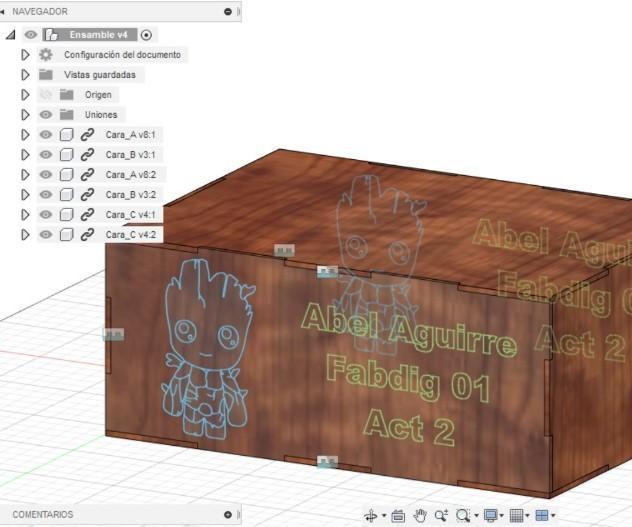Open the Zoom Window dropdown arrow

tap(476, 515)
